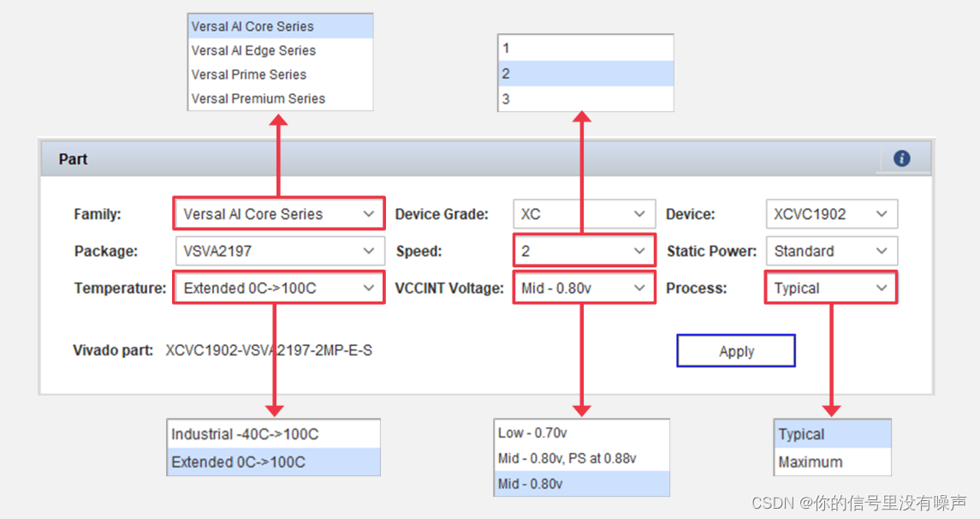
Task: Select Versal Prime Series from the family list
Action: click(x=247, y=75)
